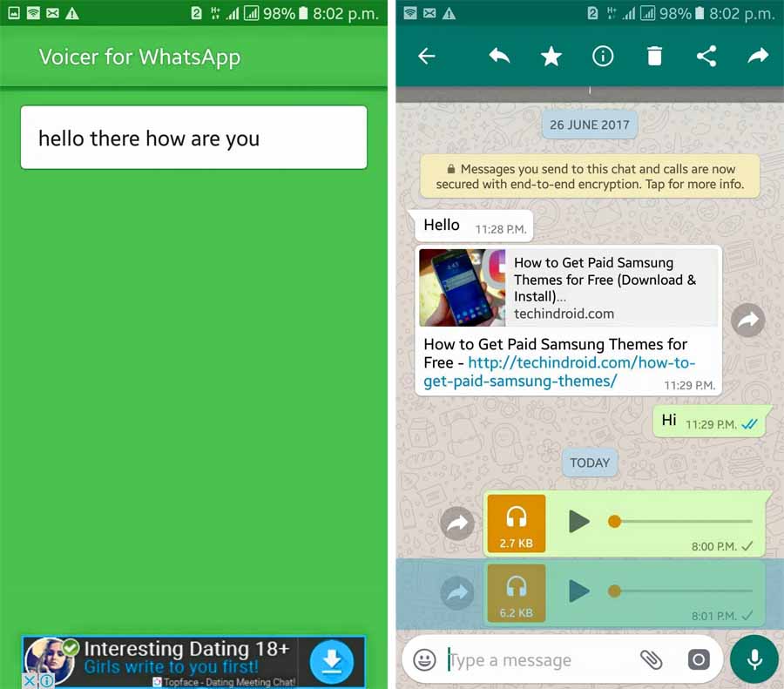The image size is (784, 689).
Task: Play the 2.7 KB audio message
Action: tap(579, 522)
